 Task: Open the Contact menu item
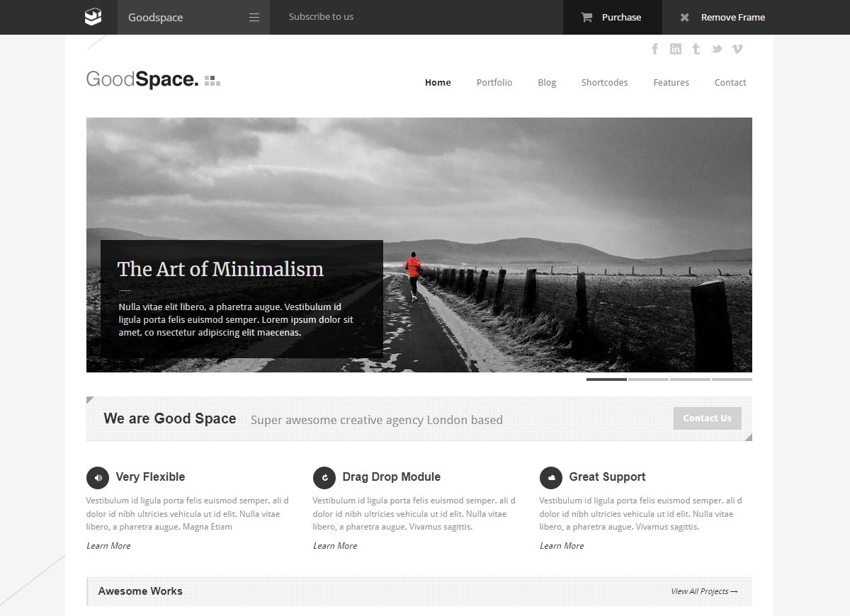730,83
